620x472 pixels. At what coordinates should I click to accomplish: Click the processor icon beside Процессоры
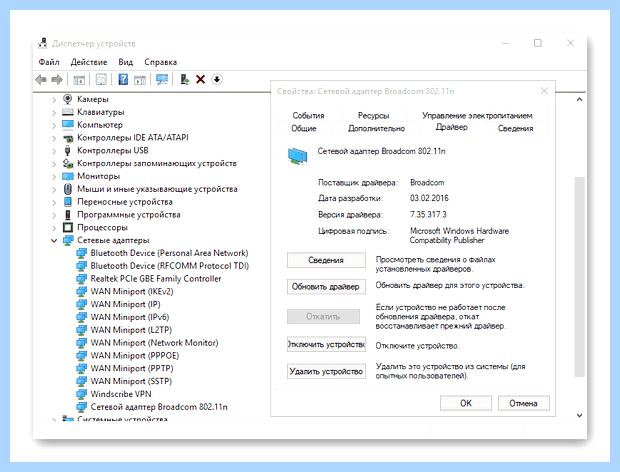68,227
